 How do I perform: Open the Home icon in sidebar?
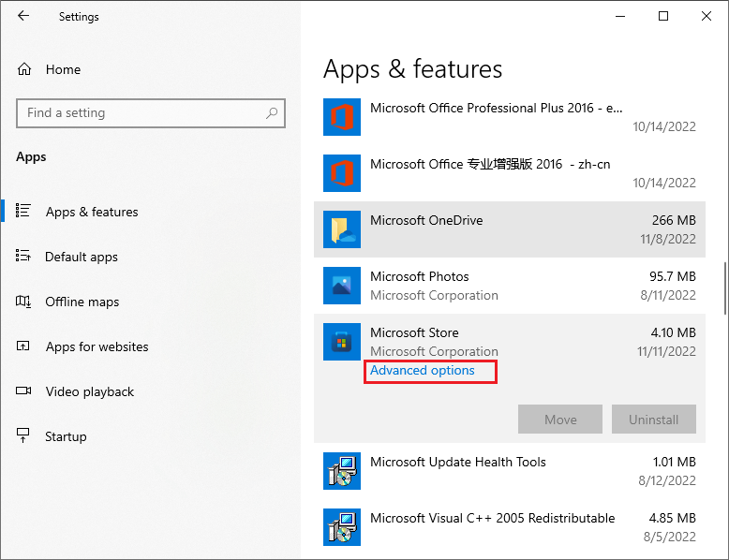pyautogui.click(x=24, y=69)
